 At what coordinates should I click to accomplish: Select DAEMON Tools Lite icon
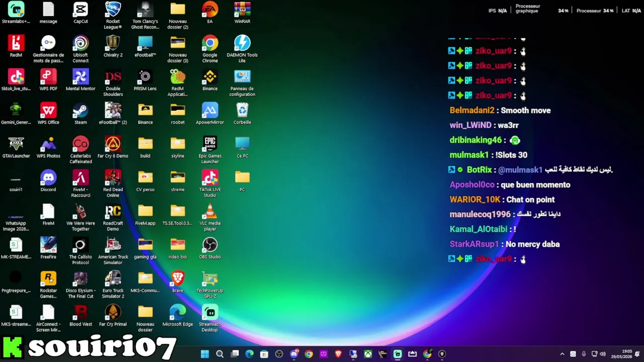pos(242,49)
